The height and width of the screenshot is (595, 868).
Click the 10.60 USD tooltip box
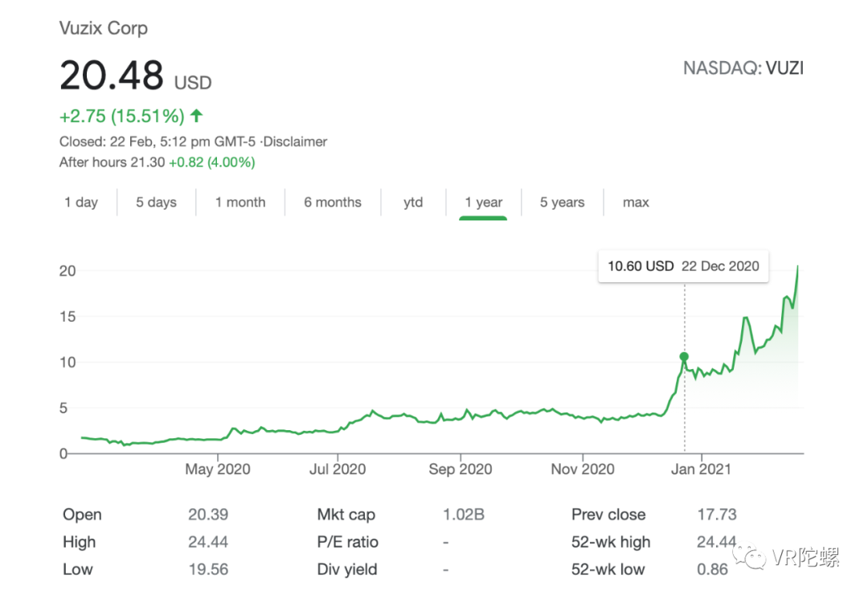683,266
